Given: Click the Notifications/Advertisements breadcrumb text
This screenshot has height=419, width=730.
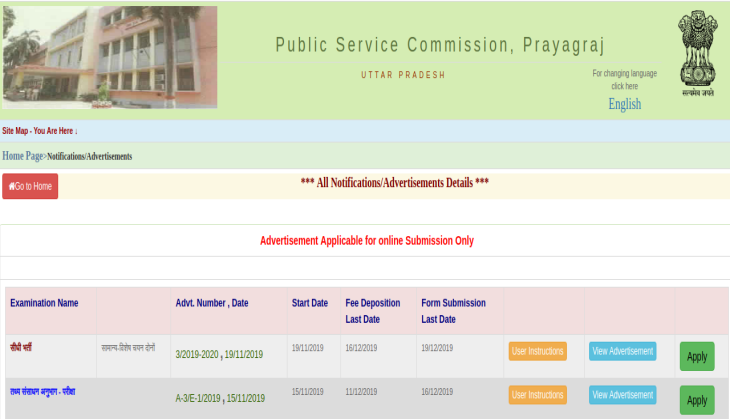Looking at the screenshot, I should tap(89, 156).
